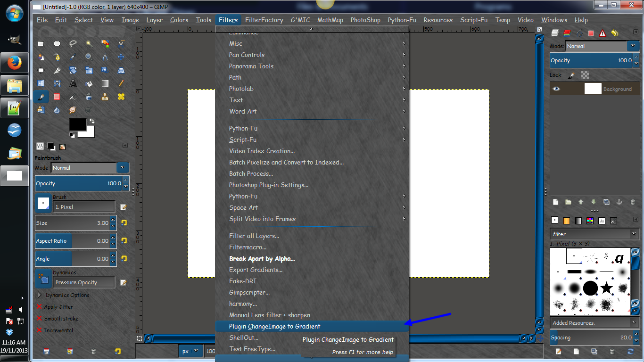Choose the Bucket Fill tool
This screenshot has height=362, width=644.
89,83
